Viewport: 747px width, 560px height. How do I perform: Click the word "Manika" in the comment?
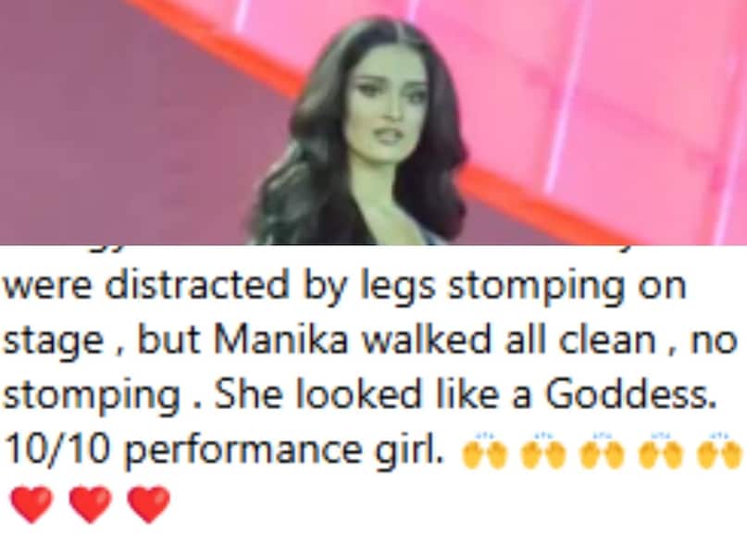[281, 341]
